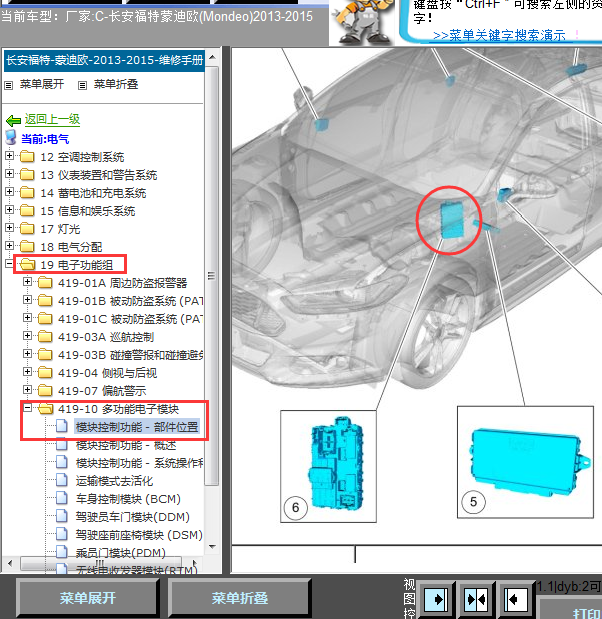The width and height of the screenshot is (602, 619).
Task: Click the 驾驶座前座椅模块 (DSM) page icon
Action: (62, 534)
